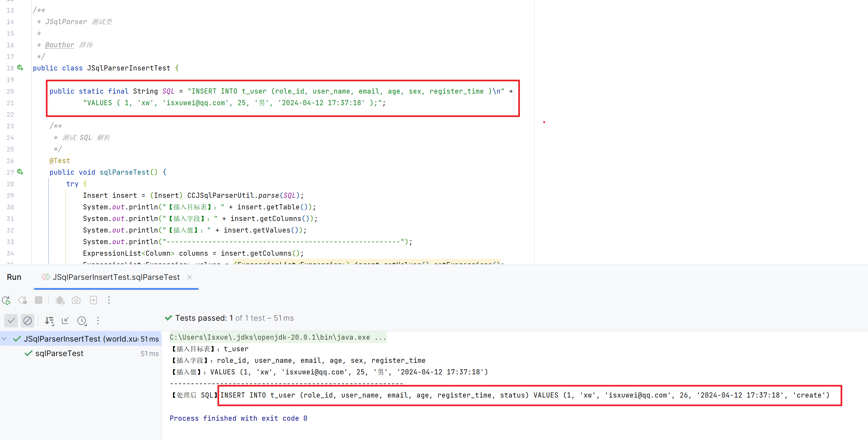Click the Rerun tests icon
Viewport: 868px width, 440px height.
6,300
